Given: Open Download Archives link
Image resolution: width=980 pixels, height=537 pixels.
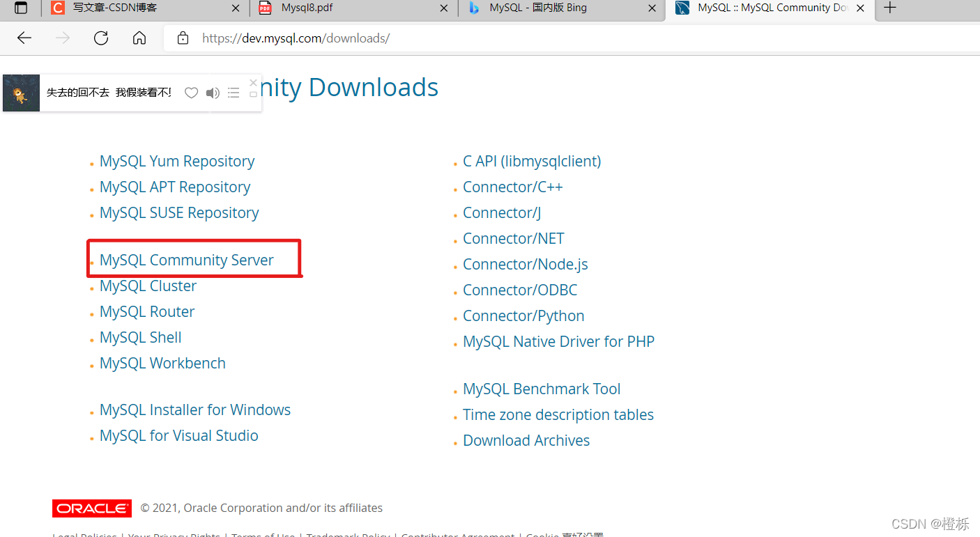Looking at the screenshot, I should pyautogui.click(x=526, y=440).
